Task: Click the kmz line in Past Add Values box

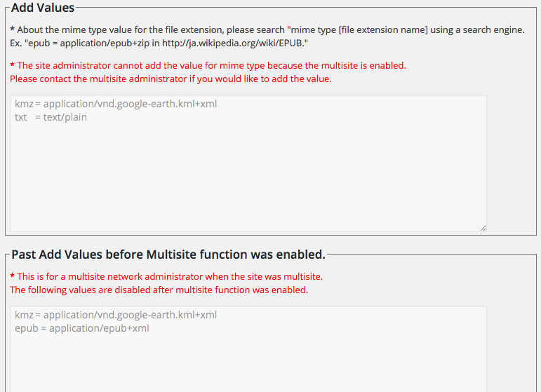Action: [116, 315]
